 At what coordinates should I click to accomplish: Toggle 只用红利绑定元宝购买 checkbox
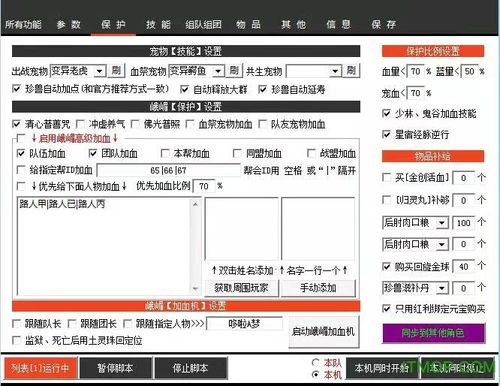pyautogui.click(x=386, y=309)
